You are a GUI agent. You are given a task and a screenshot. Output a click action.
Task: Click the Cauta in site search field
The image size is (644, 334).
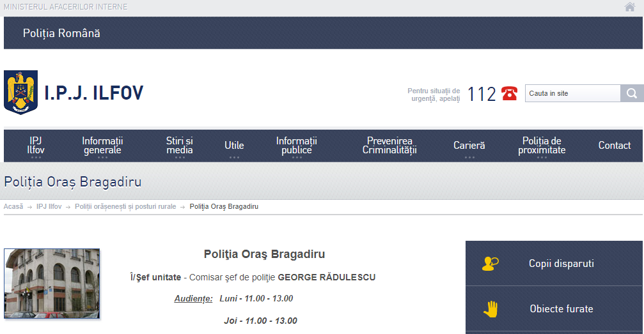pos(572,93)
